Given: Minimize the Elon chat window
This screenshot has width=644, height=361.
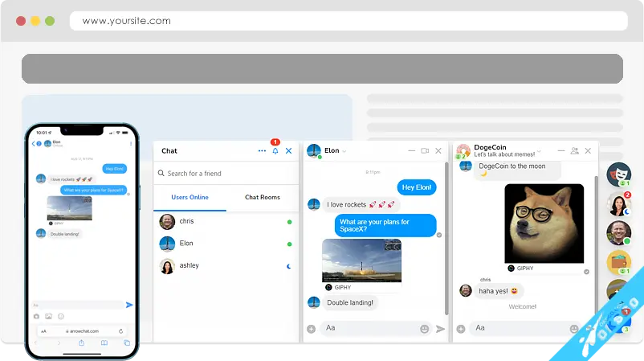Looking at the screenshot, I should tap(411, 151).
